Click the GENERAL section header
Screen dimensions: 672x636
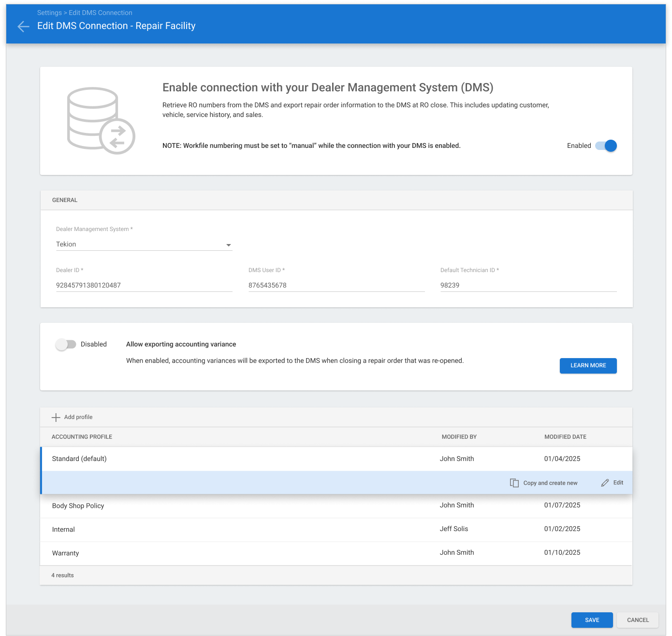[65, 200]
